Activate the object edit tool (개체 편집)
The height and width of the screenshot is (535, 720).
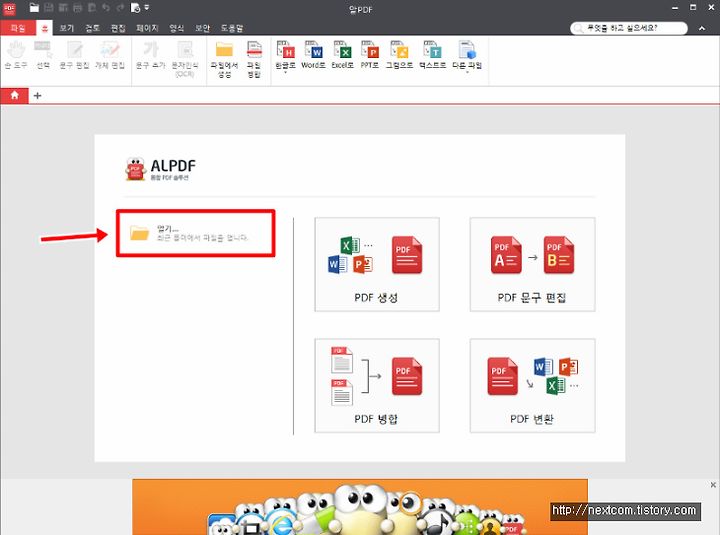pos(110,55)
